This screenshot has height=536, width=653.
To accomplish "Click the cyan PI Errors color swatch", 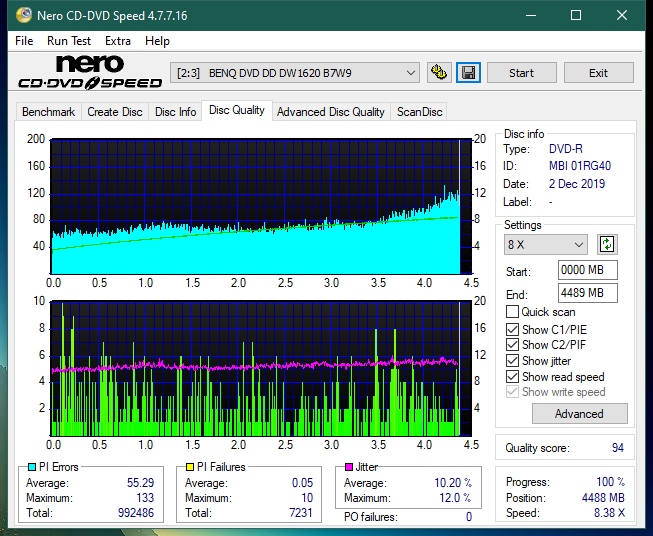I will pos(32,467).
